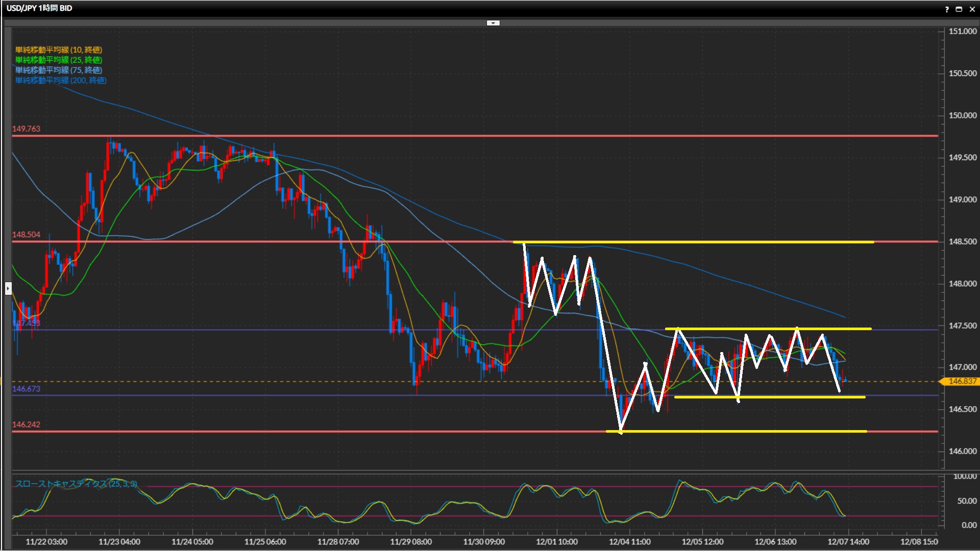Screen dimensions: 980x551
Task: Click the USD/JPY chart title text
Action: pos(39,8)
